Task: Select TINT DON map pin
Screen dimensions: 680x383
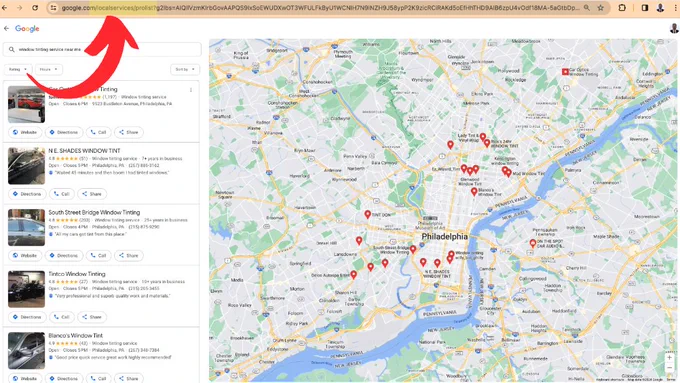Action: pyautogui.click(x=367, y=214)
